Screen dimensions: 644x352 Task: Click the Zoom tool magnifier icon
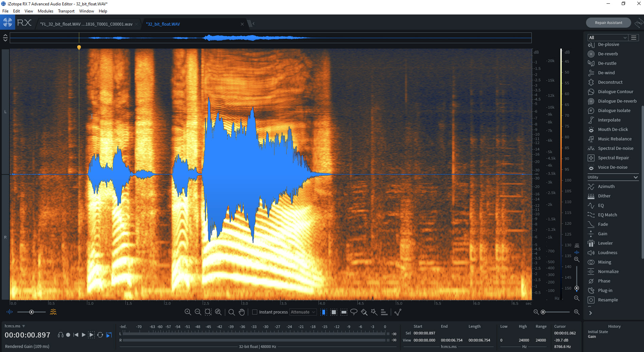(231, 312)
